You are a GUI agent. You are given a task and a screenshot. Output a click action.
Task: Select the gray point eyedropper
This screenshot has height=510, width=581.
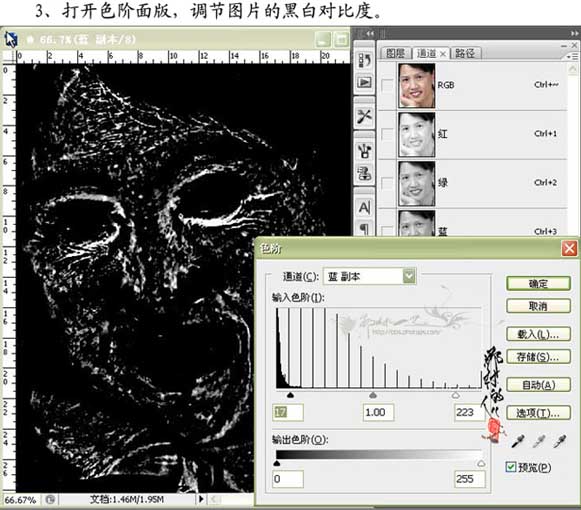pyautogui.click(x=538, y=441)
